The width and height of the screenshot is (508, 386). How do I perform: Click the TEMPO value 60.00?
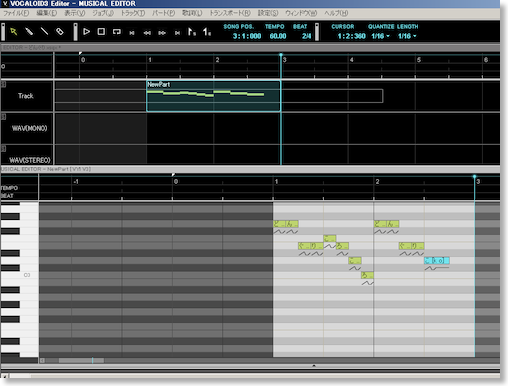pos(278,36)
